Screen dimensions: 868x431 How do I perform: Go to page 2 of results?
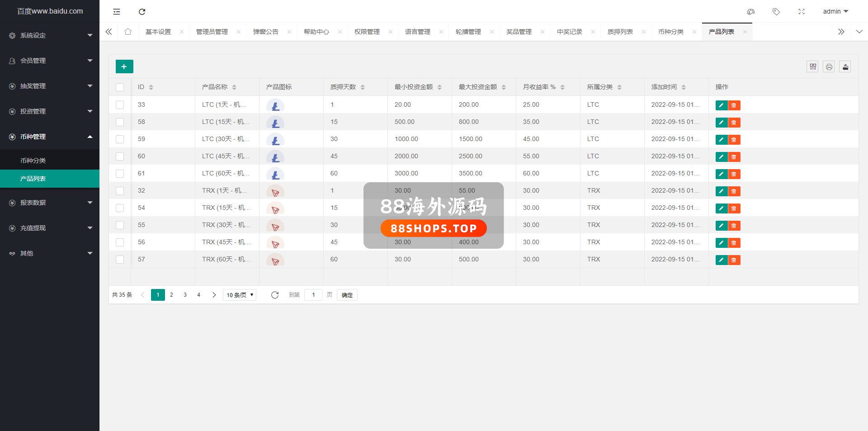pos(171,295)
